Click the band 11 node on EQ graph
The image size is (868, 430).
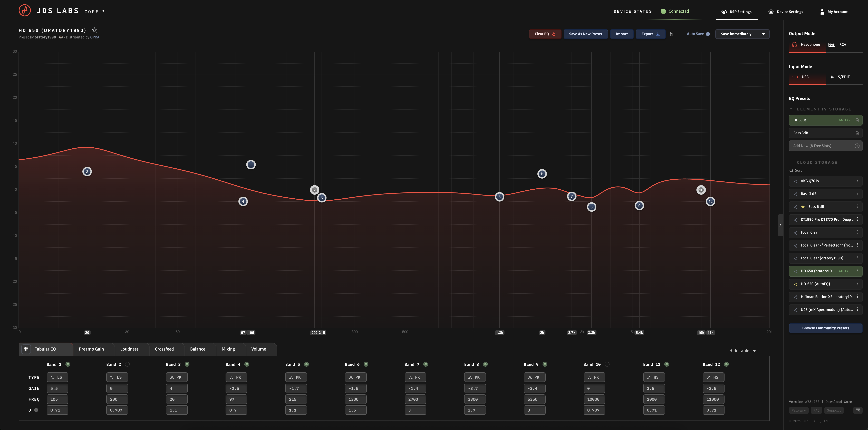point(542,174)
